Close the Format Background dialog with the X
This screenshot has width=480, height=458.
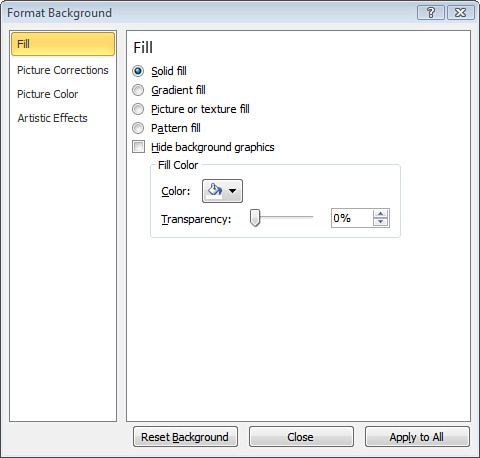461,13
